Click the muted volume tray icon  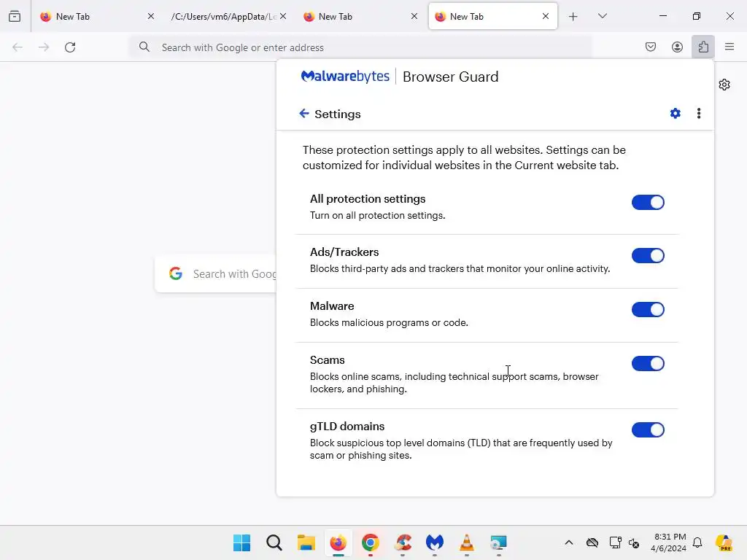pyautogui.click(x=634, y=542)
